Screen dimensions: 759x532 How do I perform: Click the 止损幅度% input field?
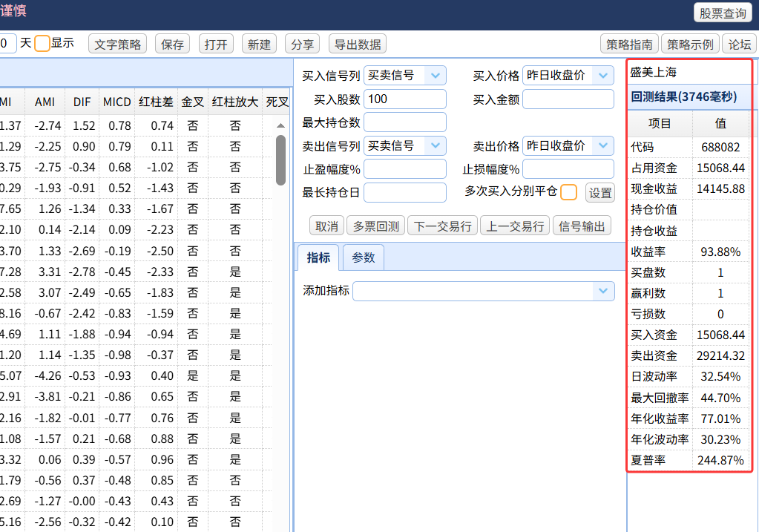pyautogui.click(x=568, y=169)
